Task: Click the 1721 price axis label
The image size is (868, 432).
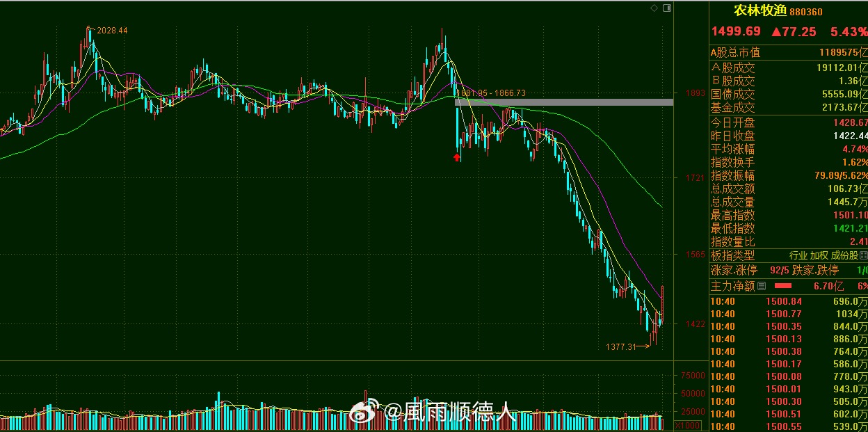Action: [695, 179]
